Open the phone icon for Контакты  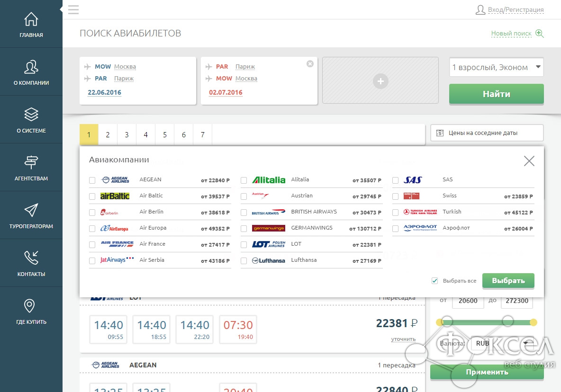coord(31,258)
